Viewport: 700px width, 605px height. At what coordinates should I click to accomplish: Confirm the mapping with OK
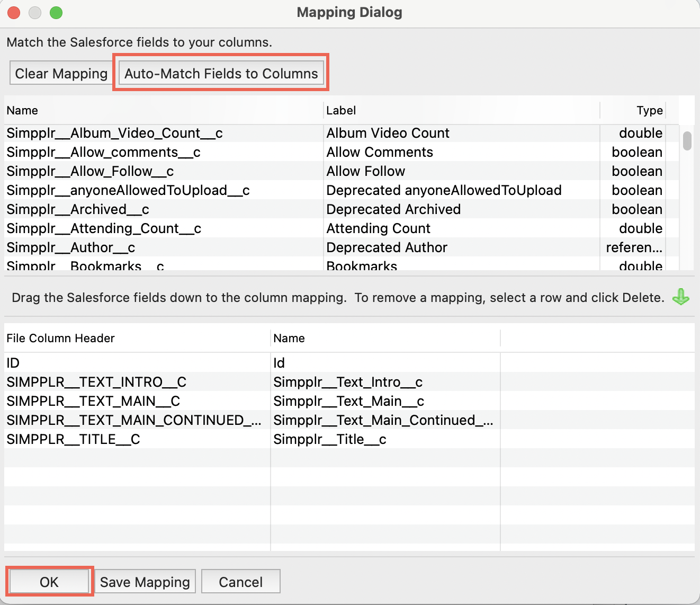coord(49,582)
